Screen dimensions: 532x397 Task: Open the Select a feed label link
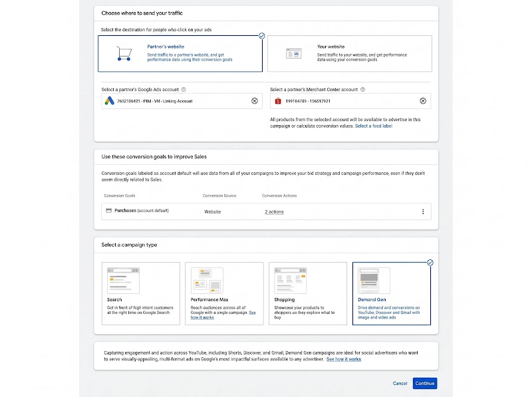[x=374, y=126]
